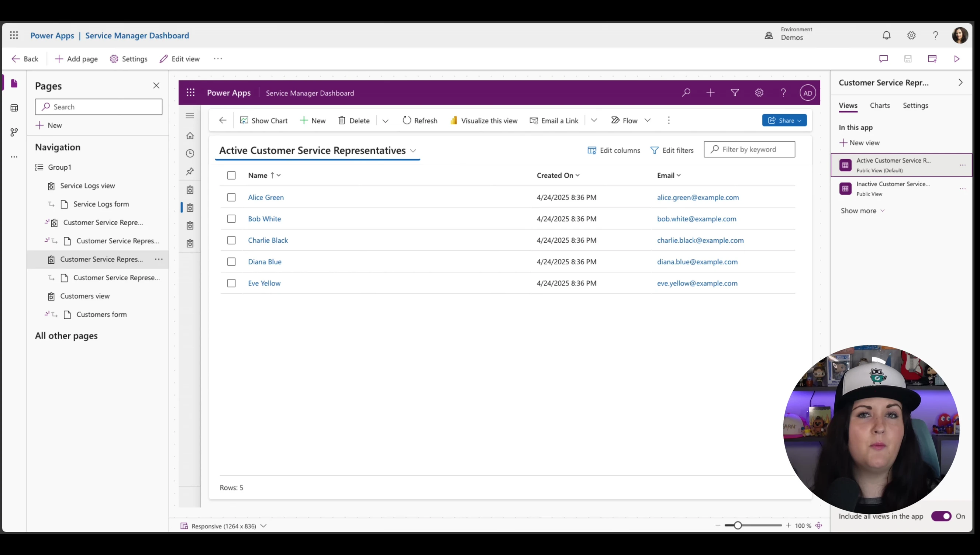Click Show Chart
Screen dimensions: 980x555
click(263, 121)
